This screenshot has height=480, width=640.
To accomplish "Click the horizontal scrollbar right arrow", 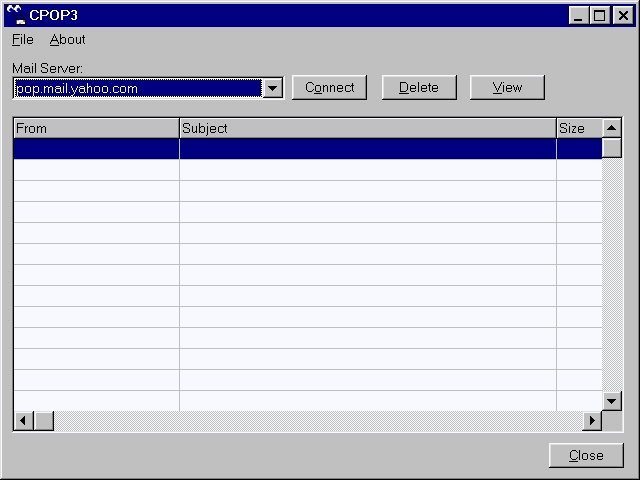I will 592,421.
